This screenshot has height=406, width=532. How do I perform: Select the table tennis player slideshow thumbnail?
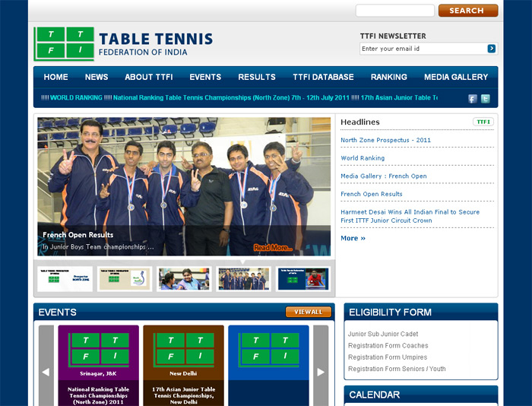pyautogui.click(x=302, y=279)
